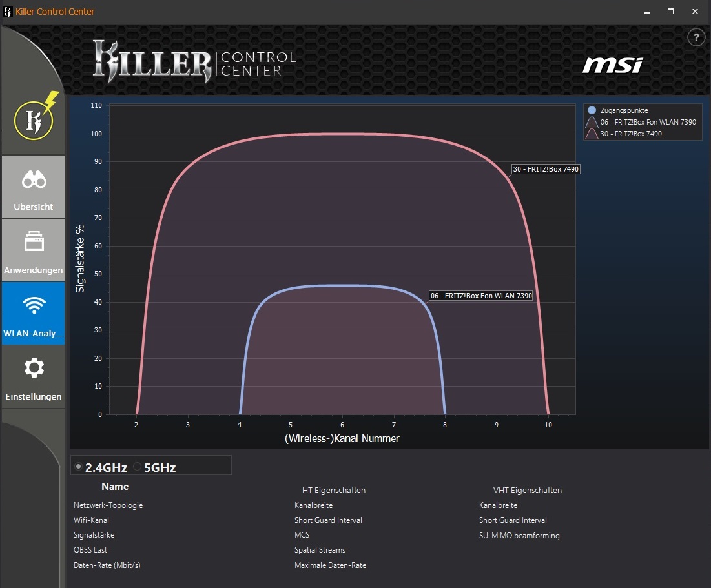Click the Spatial Streams label
711x588 pixels.
pos(320,550)
